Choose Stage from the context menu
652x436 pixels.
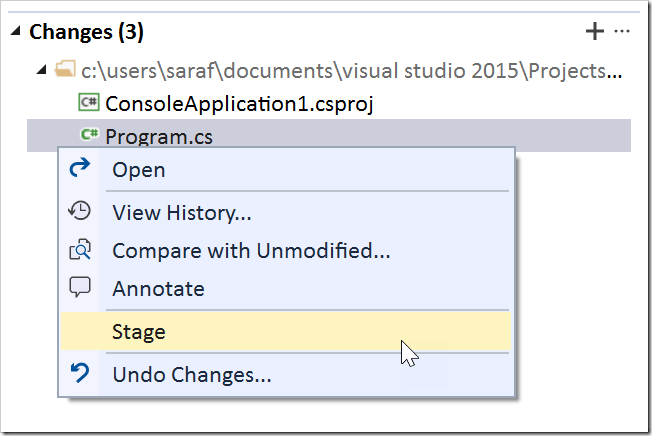(139, 332)
